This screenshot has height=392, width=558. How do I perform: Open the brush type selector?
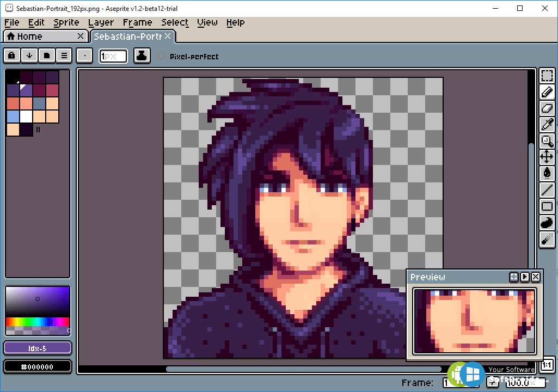click(x=84, y=56)
